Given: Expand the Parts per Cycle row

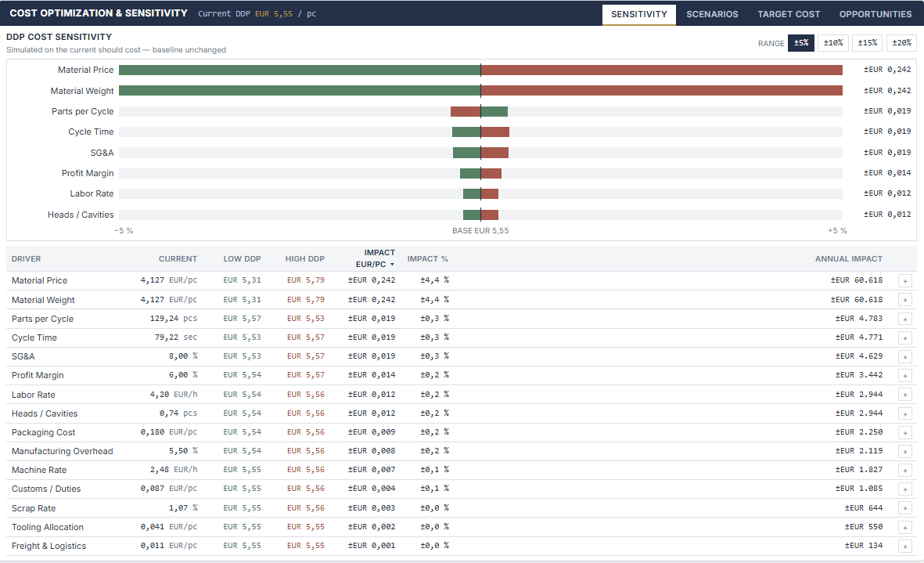Looking at the screenshot, I should click(905, 319).
